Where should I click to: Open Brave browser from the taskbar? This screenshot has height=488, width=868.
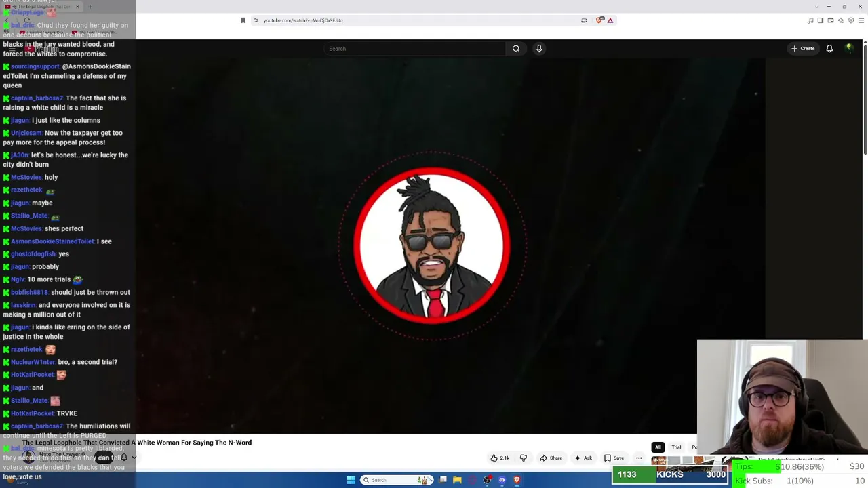[x=517, y=480]
